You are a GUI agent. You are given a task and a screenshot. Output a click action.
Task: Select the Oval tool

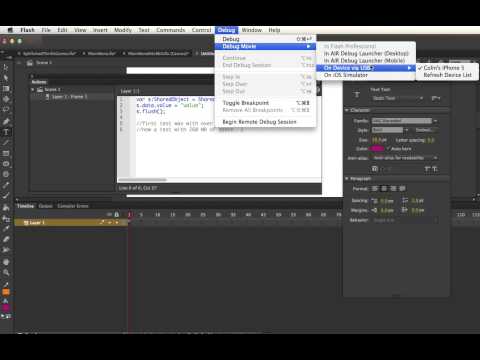[6, 164]
